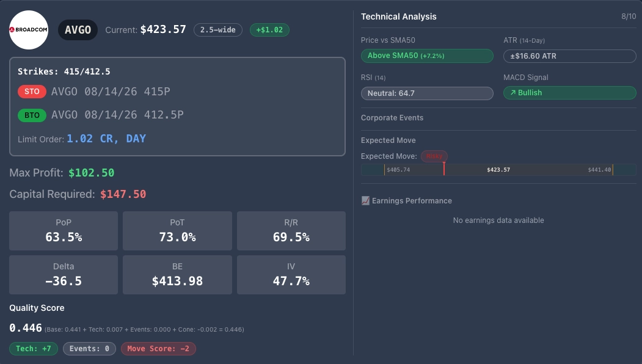This screenshot has width=642, height=364.
Task: Click the Broadcom company logo
Action: [x=29, y=30]
